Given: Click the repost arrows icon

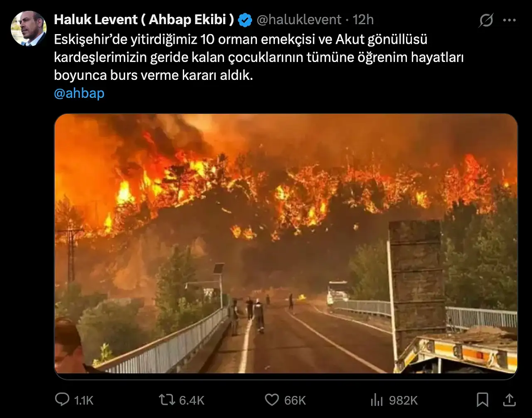Looking at the screenshot, I should [167, 400].
